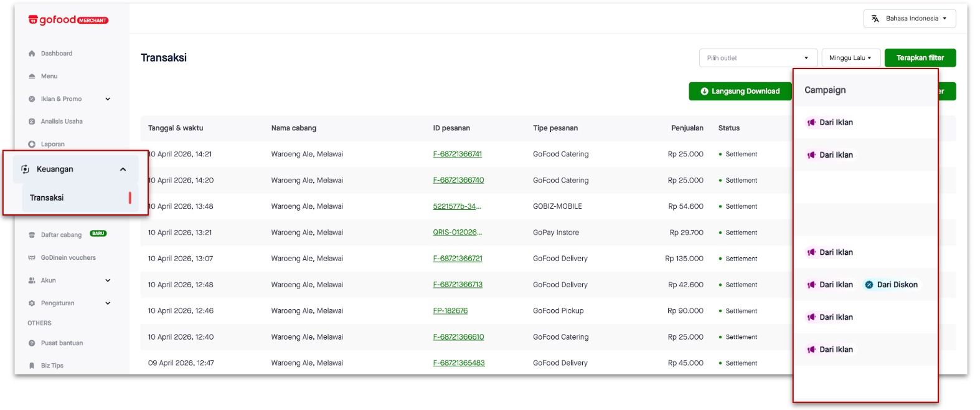Open order link F-68721366610
This screenshot has width=980, height=410.
click(x=458, y=337)
